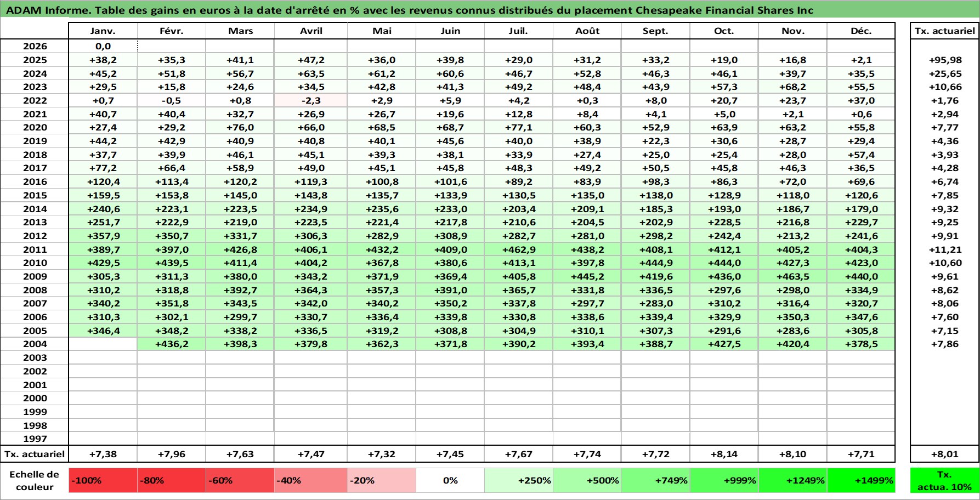The image size is (980, 500).
Task: Click the +1249% color scale swatch
Action: 793,480
